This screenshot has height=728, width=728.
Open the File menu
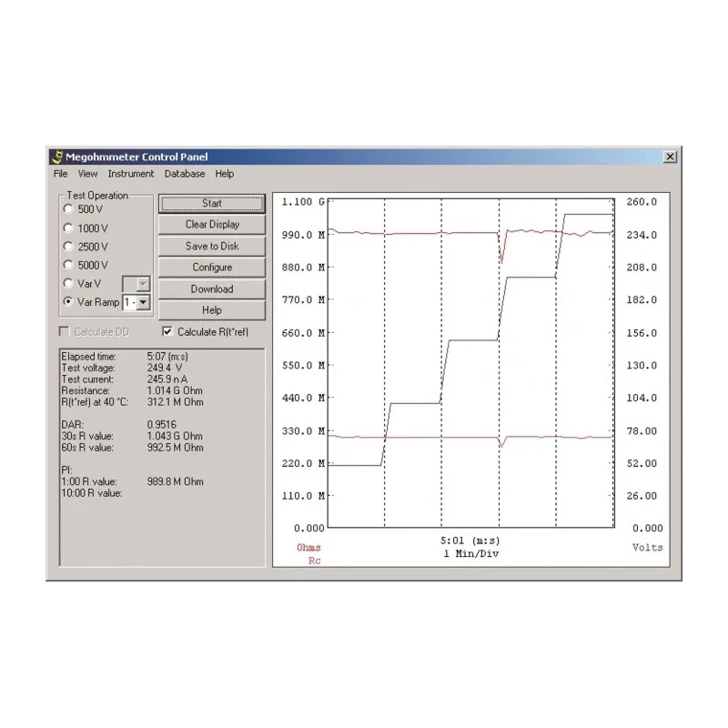pyautogui.click(x=60, y=174)
